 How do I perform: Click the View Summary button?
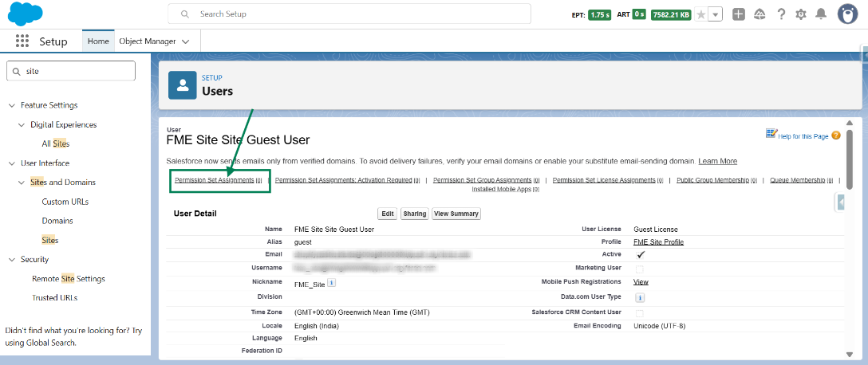[456, 214]
